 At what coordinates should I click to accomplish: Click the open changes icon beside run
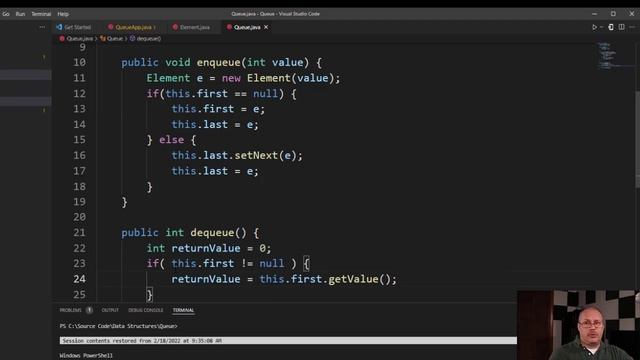pos(611,27)
